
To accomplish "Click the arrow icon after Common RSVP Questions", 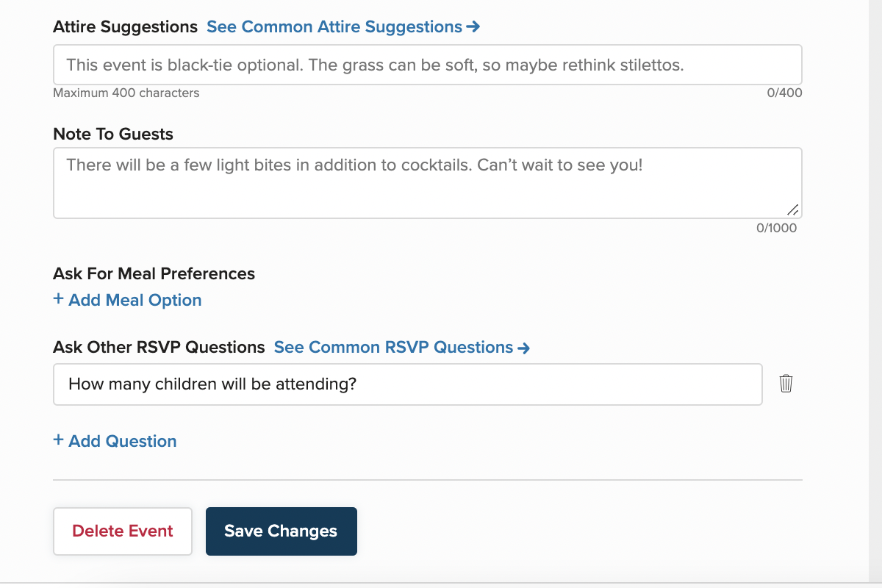I will tap(523, 348).
